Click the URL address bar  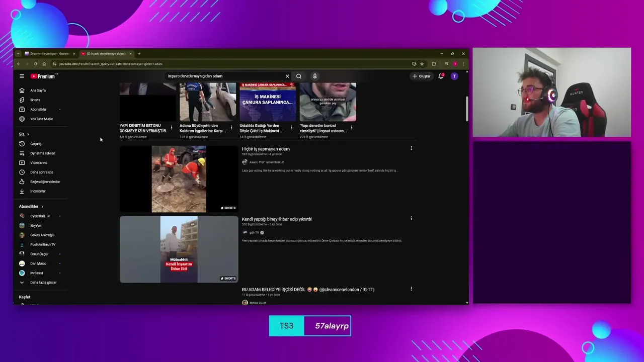point(231,64)
